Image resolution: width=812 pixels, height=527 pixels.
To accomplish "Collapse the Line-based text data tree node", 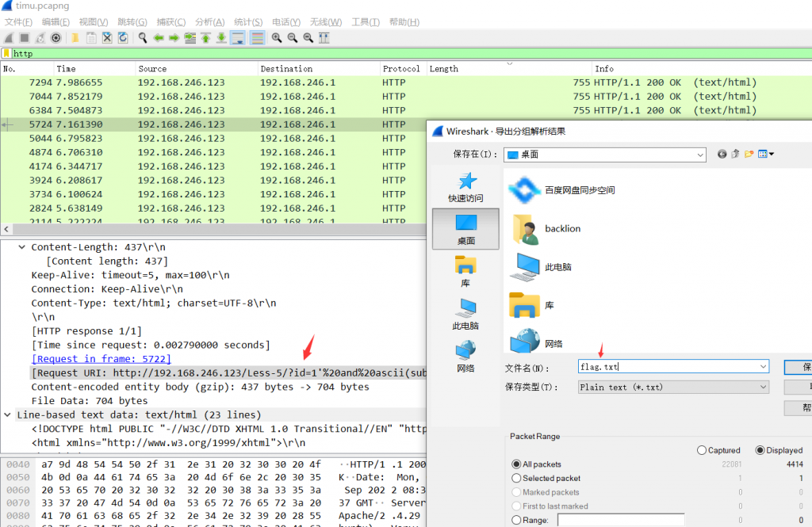I will pos(8,414).
